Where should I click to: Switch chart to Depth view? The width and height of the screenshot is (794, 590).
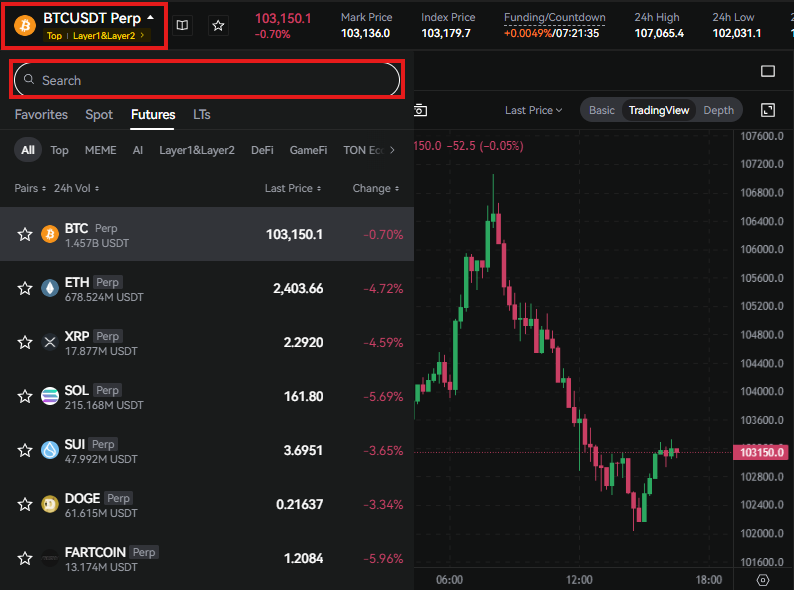pos(718,110)
